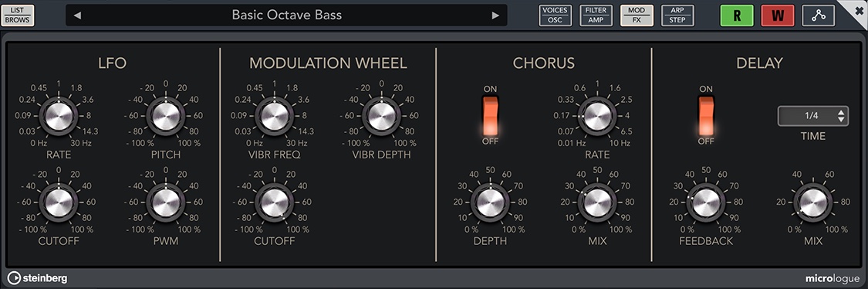This screenshot has width=868, height=289.
Task: Click the delay TIME stepper arrows
Action: click(842, 116)
